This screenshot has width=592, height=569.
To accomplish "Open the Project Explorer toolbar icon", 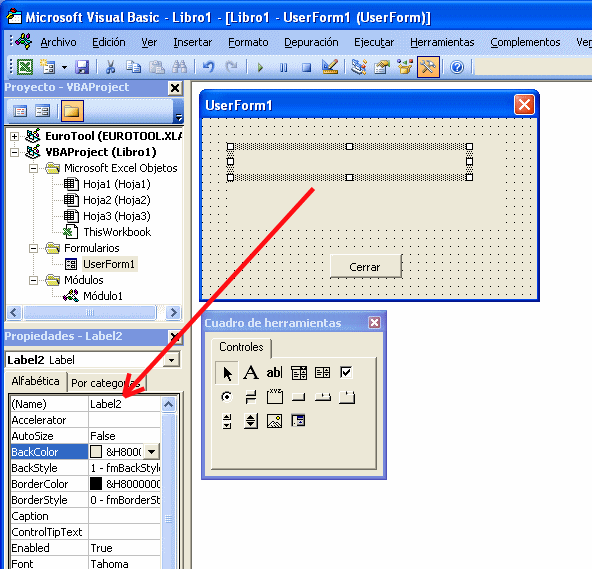I will pyautogui.click(x=358, y=68).
